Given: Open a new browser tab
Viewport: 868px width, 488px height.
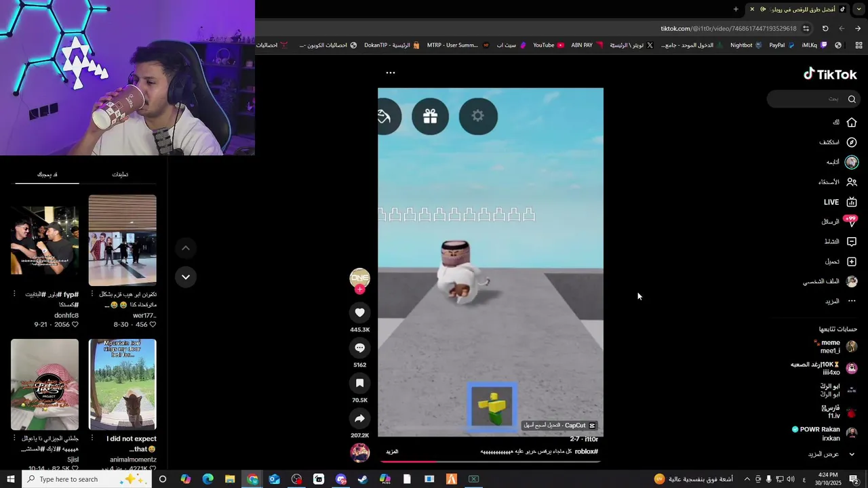Looking at the screenshot, I should pyautogui.click(x=736, y=9).
